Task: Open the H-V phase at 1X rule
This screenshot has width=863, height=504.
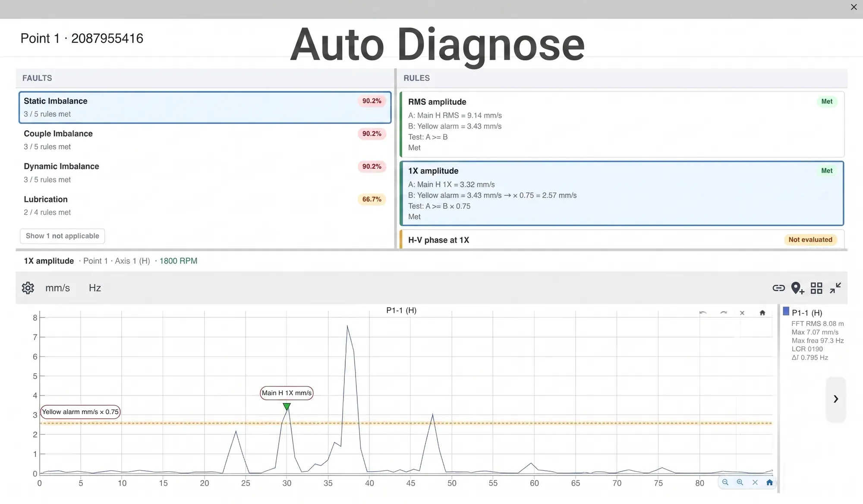Action: 622,239
